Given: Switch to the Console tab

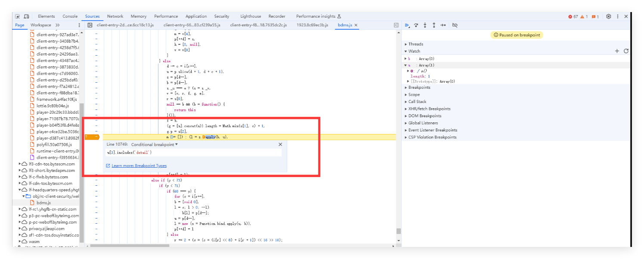Looking at the screenshot, I should [x=70, y=16].
